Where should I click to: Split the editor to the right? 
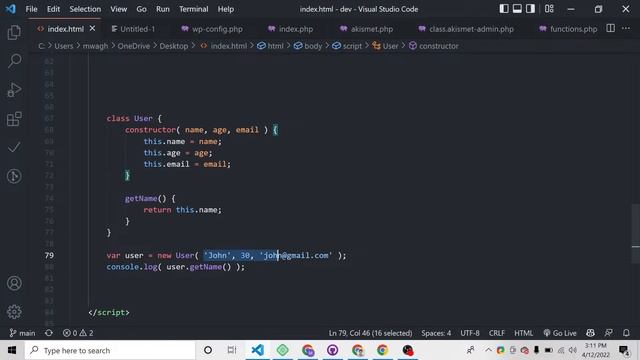(x=611, y=28)
